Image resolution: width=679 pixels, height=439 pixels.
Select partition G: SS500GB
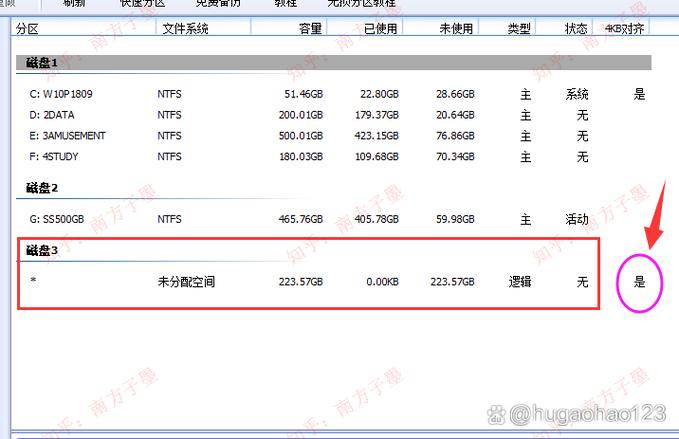[x=57, y=219]
